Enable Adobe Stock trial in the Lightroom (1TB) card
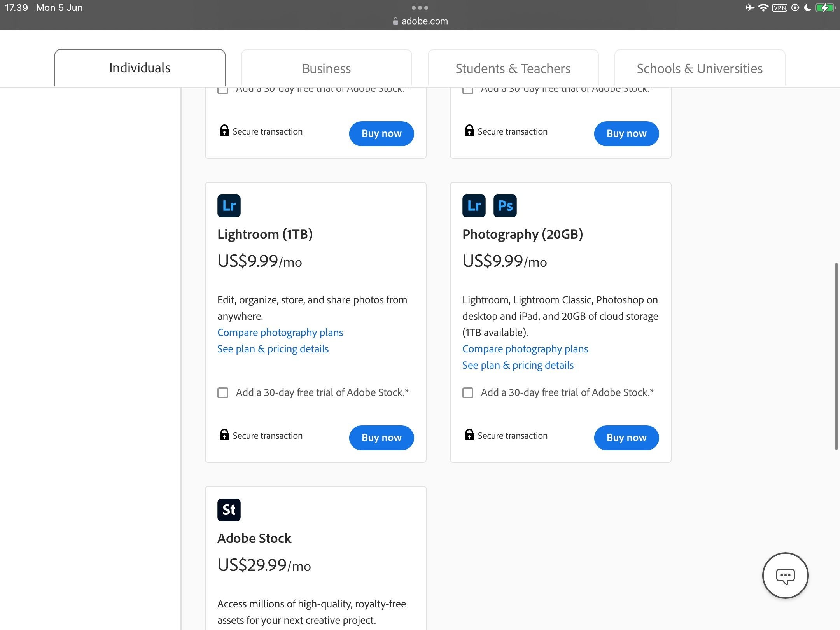 pyautogui.click(x=223, y=393)
